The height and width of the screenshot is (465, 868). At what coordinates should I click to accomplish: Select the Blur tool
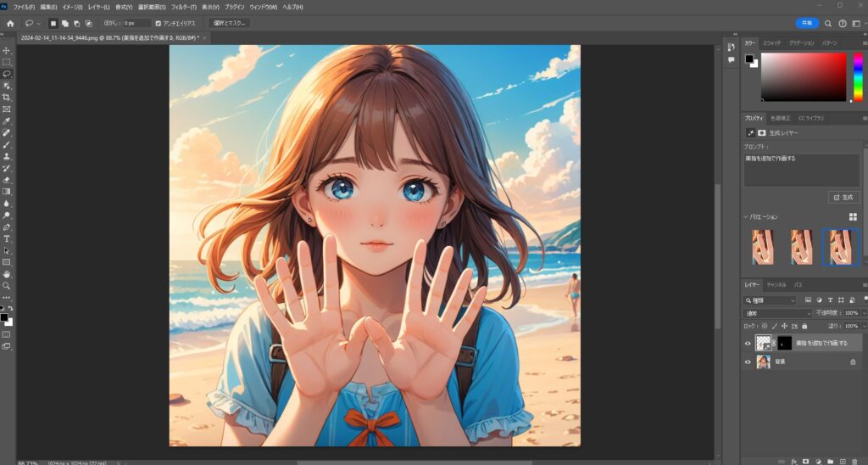(x=7, y=204)
